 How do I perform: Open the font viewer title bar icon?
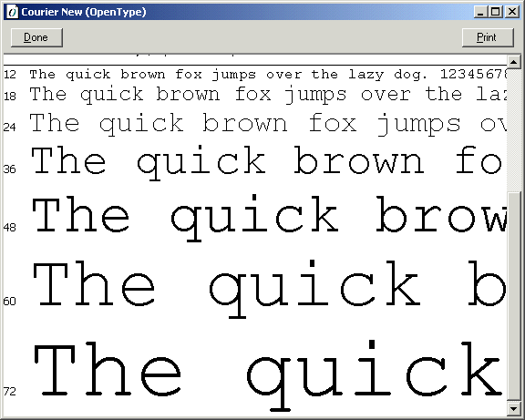click(13, 12)
